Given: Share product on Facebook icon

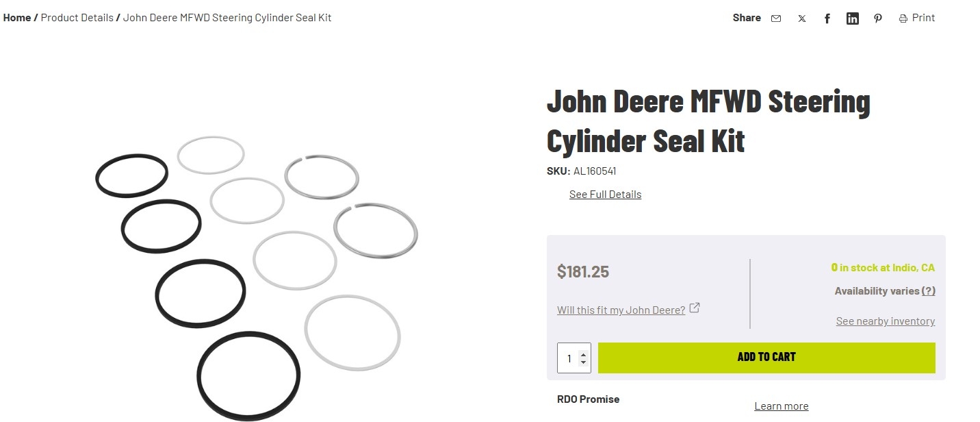Looking at the screenshot, I should click(x=827, y=18).
